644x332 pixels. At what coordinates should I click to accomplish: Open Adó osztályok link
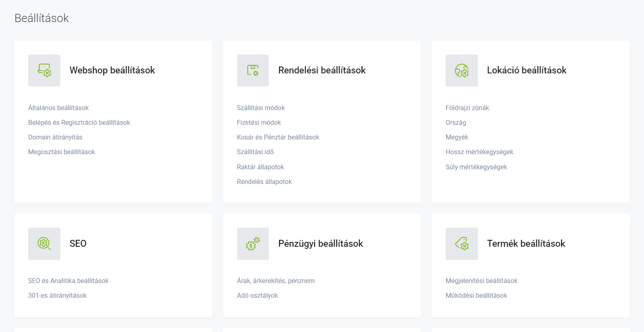(257, 295)
